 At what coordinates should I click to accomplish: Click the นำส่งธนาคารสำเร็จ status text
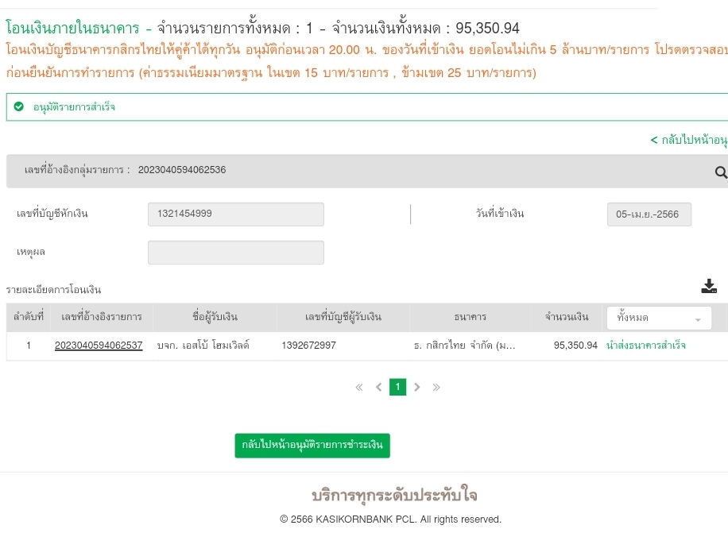(x=645, y=346)
